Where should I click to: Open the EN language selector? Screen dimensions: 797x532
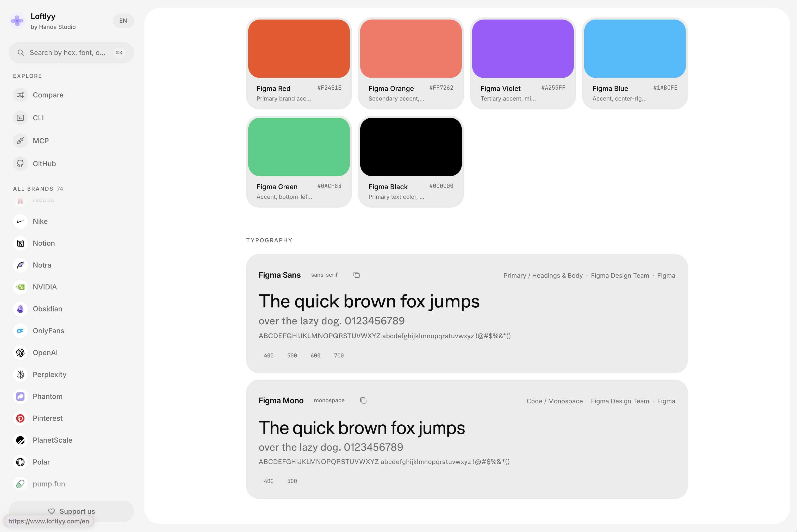pyautogui.click(x=123, y=21)
